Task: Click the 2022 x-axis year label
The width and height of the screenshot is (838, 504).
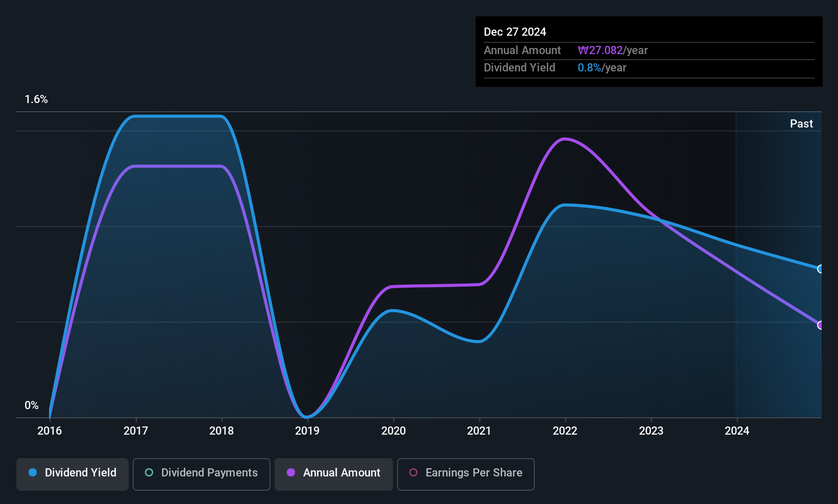Action: point(565,431)
